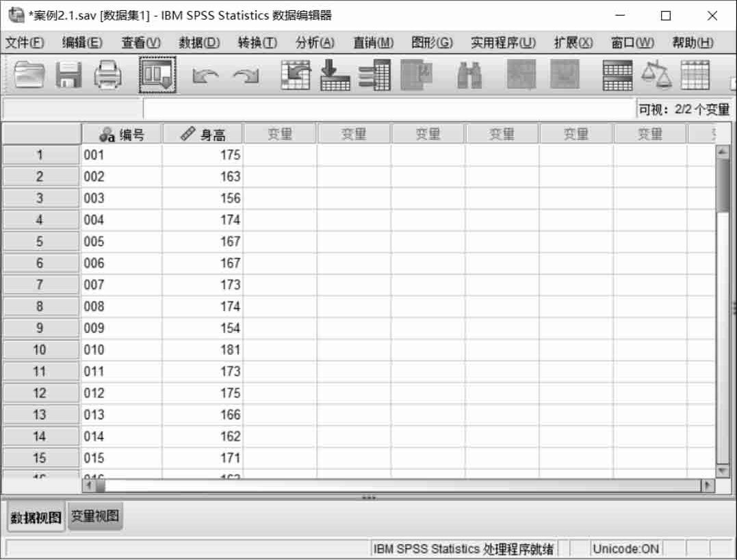The height and width of the screenshot is (560, 737).
Task: Click the vertical scrollbar up arrow
Action: coord(723,151)
